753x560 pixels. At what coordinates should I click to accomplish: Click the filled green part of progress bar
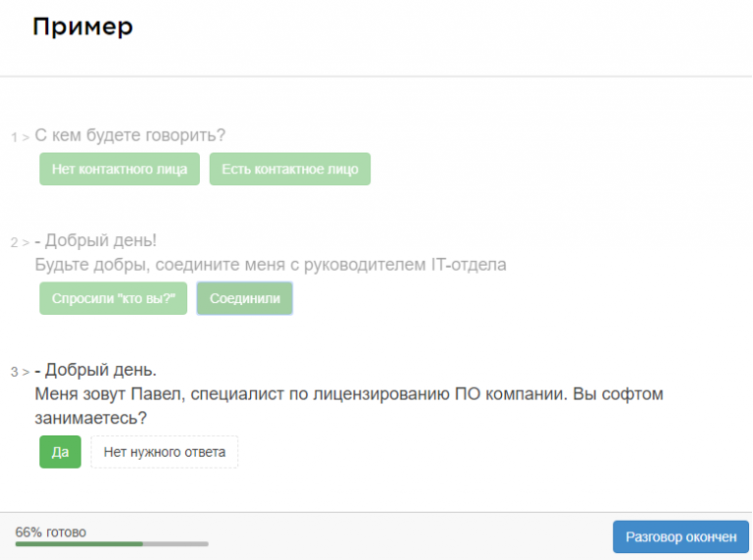(x=78, y=543)
